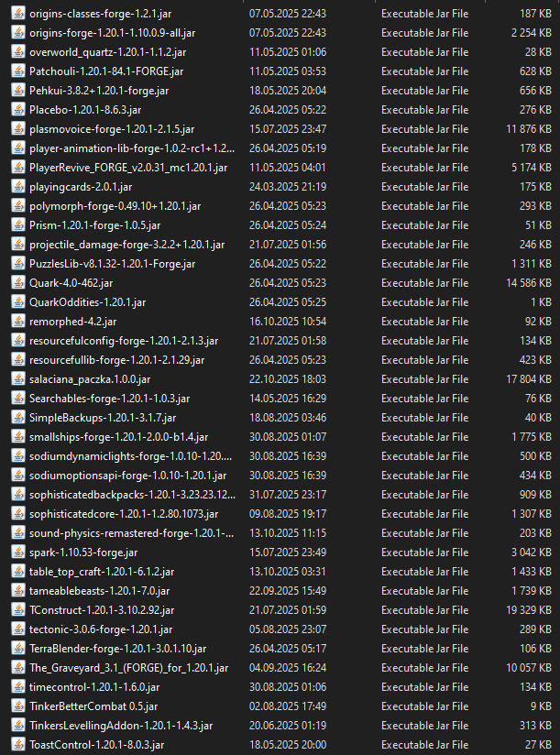Click the file icon of table_top_craft-1.20.1-6.1.2.jar

tap(17, 572)
